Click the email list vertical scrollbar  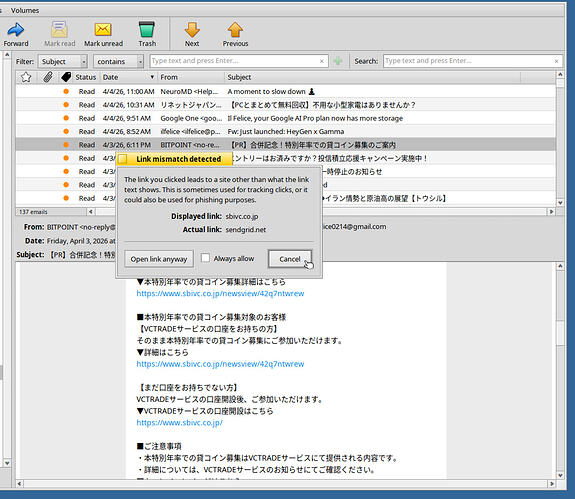tap(560, 138)
